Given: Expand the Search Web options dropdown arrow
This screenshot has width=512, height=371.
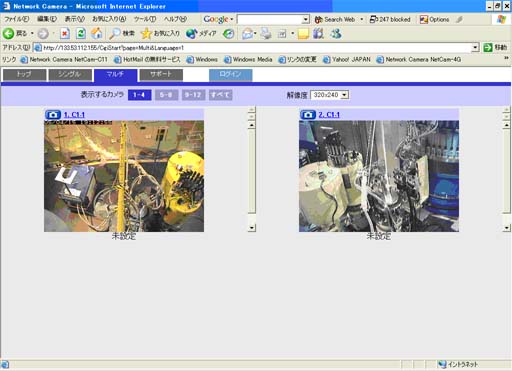Looking at the screenshot, I should coord(362,19).
